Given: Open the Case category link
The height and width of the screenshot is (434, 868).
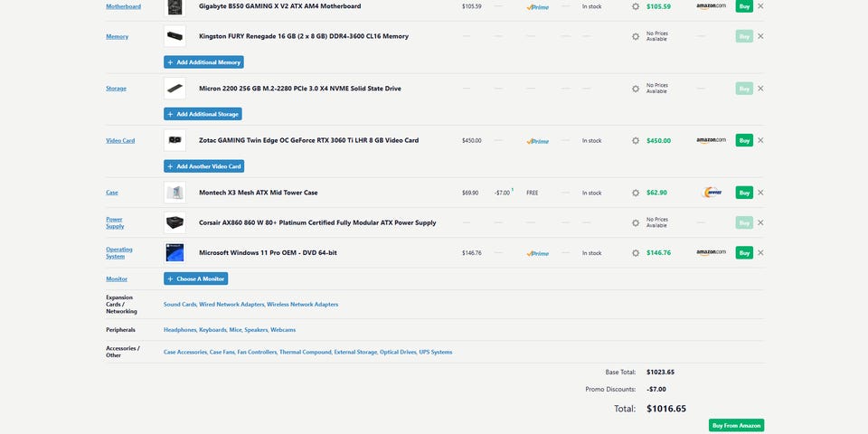Looking at the screenshot, I should pos(112,193).
